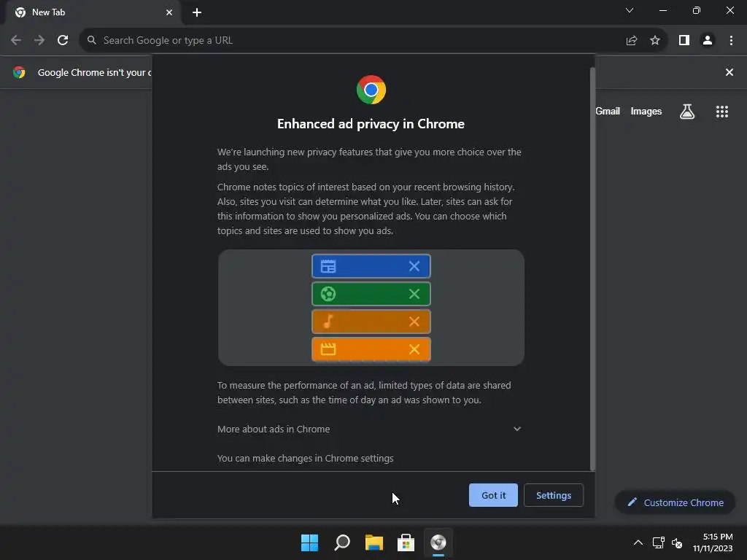Close the New Tab tab
The image size is (747, 560).
coord(169,12)
